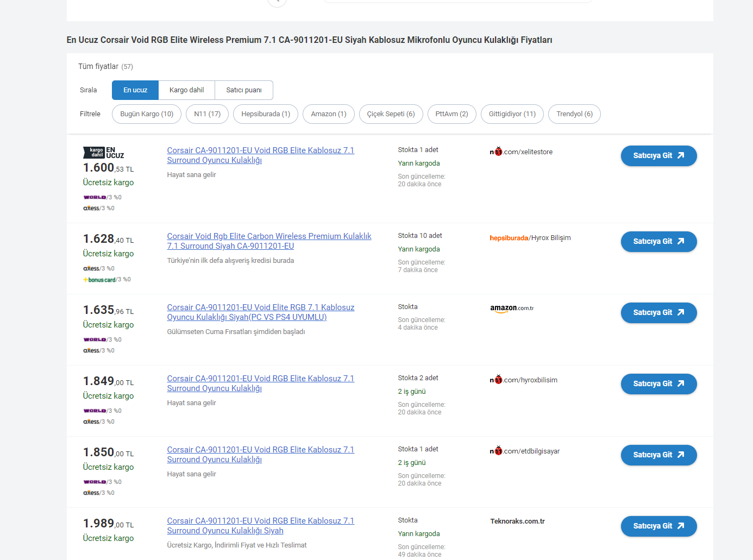Open etdbilgisayar product title link
The width and height of the screenshot is (753, 560).
coord(261,455)
